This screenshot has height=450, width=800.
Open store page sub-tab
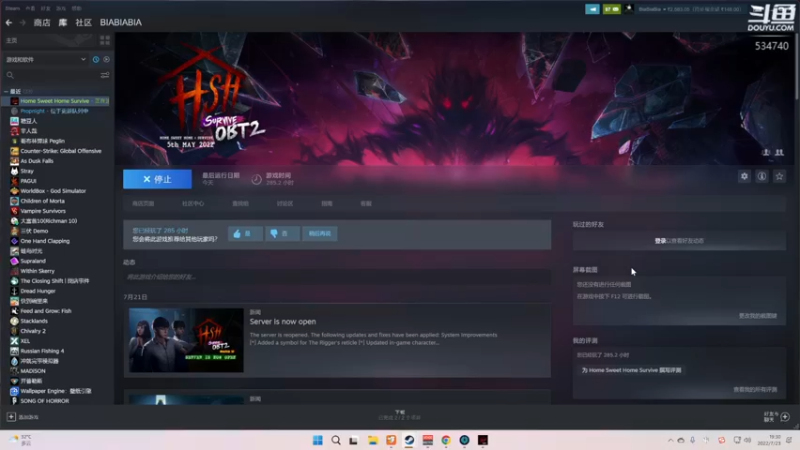[143, 204]
